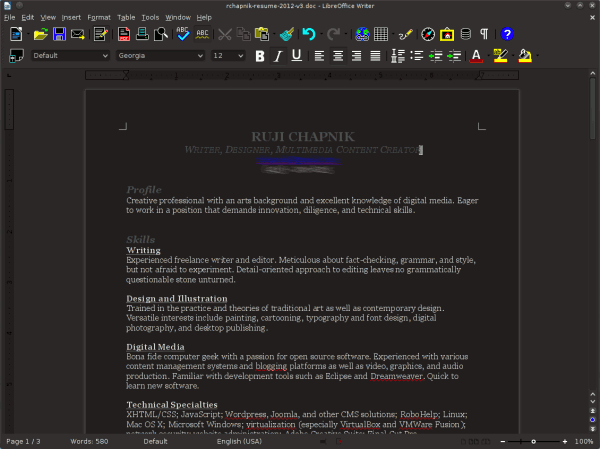Click Page 1 / 3 in status bar
The height and width of the screenshot is (449, 600).
coord(23,442)
